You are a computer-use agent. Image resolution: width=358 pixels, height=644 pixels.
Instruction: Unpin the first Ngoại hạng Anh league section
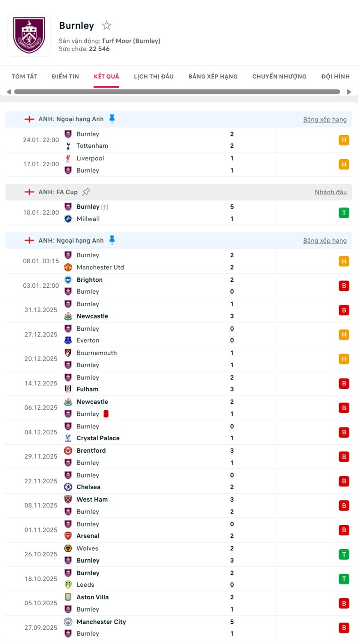[x=112, y=119]
